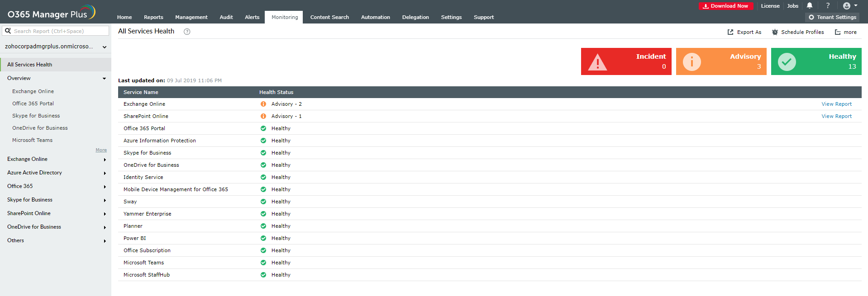868x296 pixels.
Task: Click the More link under Overview
Action: (x=101, y=150)
